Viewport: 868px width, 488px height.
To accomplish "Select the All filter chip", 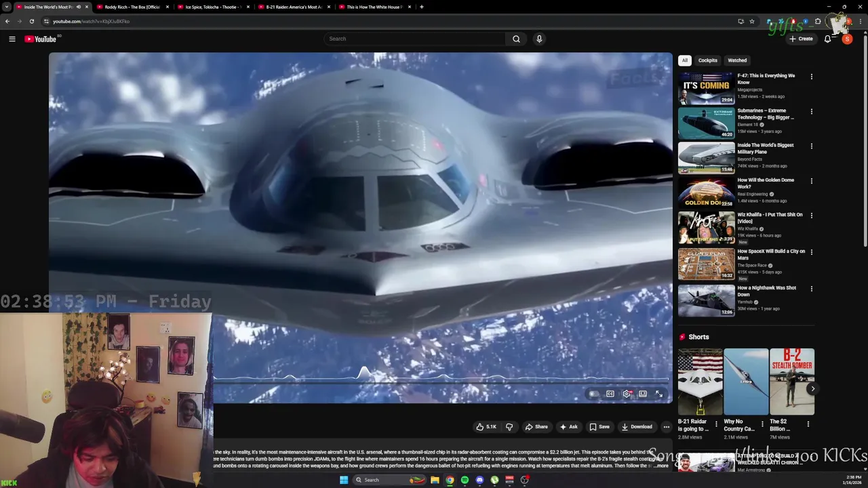I will click(x=685, y=60).
